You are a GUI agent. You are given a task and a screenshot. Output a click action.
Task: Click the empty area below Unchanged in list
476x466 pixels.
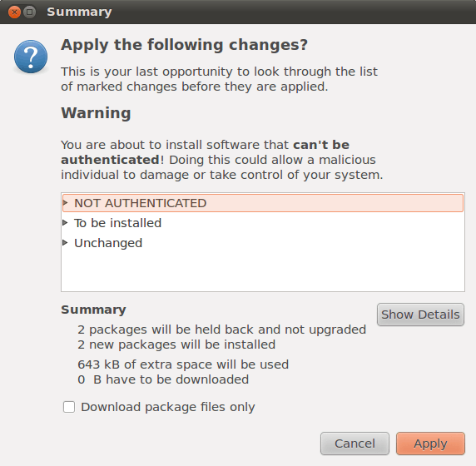[x=263, y=270]
